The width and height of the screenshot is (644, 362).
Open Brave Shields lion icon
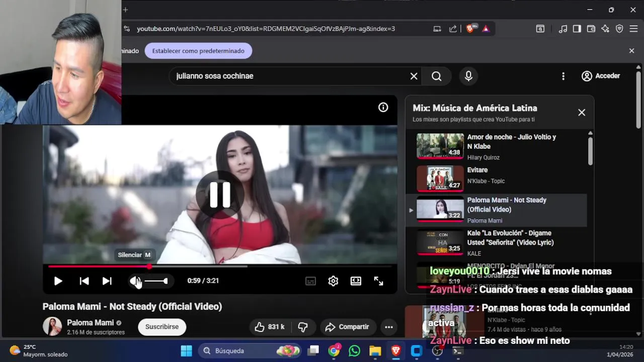click(470, 29)
